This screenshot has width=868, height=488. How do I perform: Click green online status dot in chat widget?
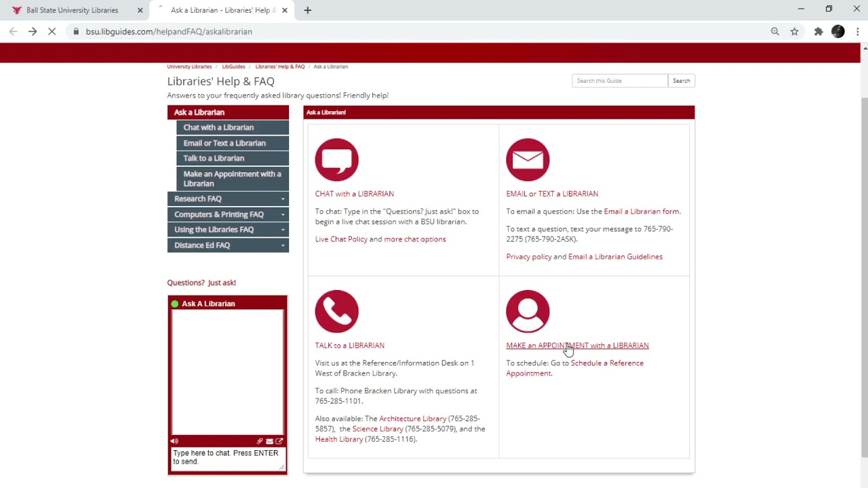[x=175, y=304]
